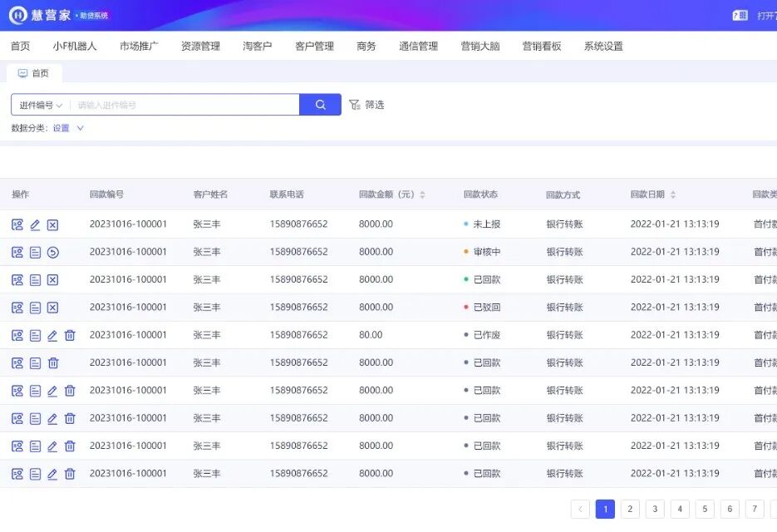Screen dimensions: 777x532
Task: Click the 筛选 filter text
Action: [x=375, y=105]
